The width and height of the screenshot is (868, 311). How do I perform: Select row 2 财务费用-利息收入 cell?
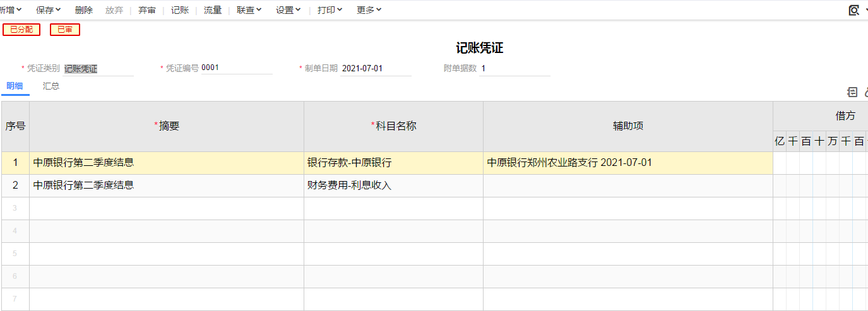pyautogui.click(x=393, y=185)
